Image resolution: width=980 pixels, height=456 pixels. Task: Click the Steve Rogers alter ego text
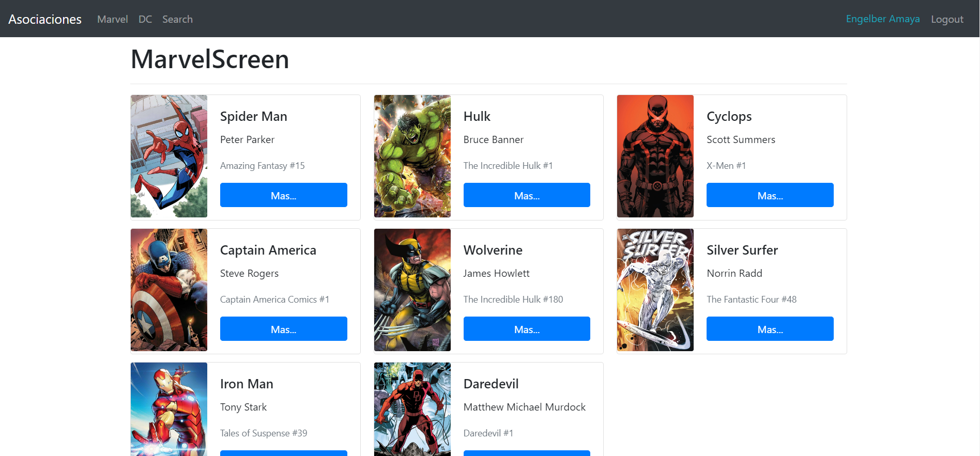click(249, 274)
